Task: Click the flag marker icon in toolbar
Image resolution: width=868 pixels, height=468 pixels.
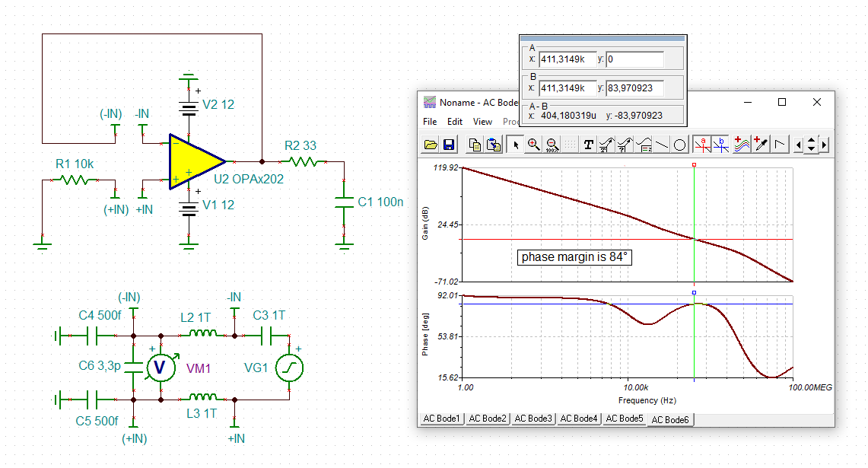Action: pyautogui.click(x=780, y=145)
